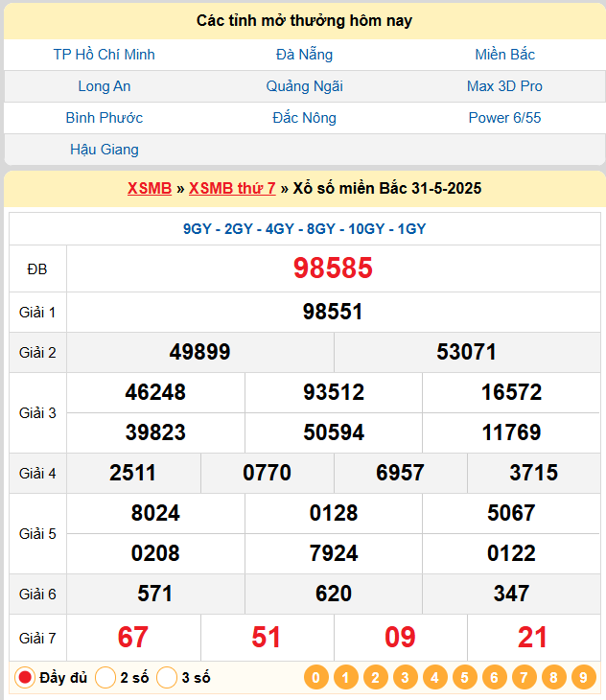
Task: Click the 'Giải 4' row label
Action: 37,473
